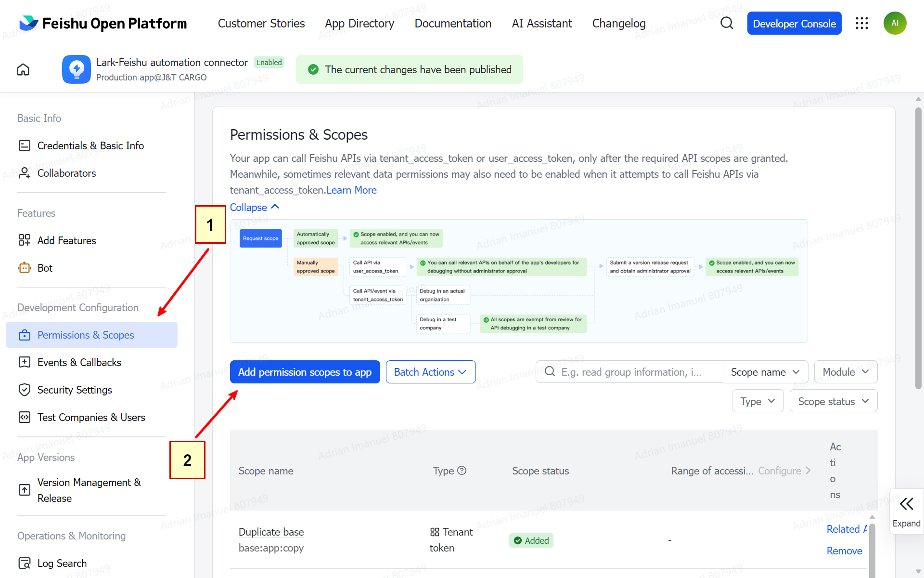
Task: Open App Directory in top navigation
Action: click(x=359, y=24)
